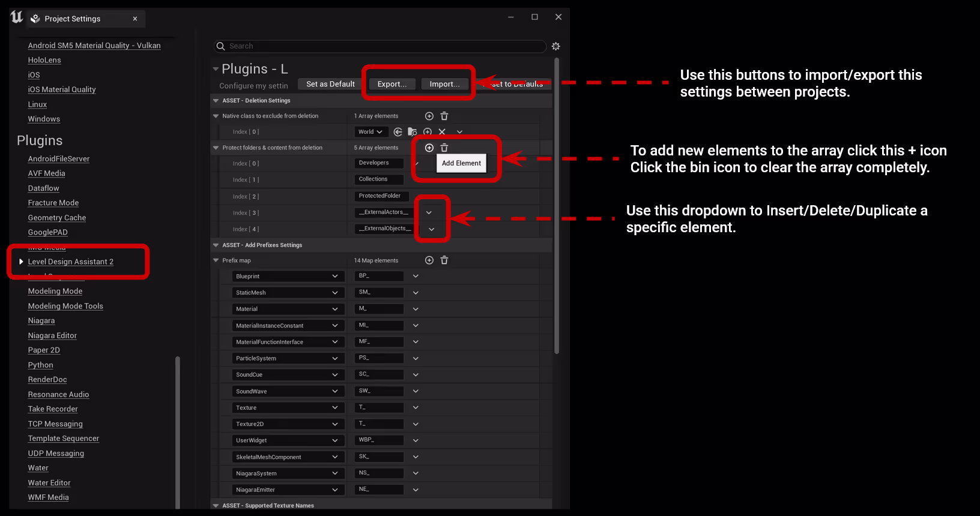The width and height of the screenshot is (980, 516).
Task: Click the search magnifier icon
Action: click(220, 46)
